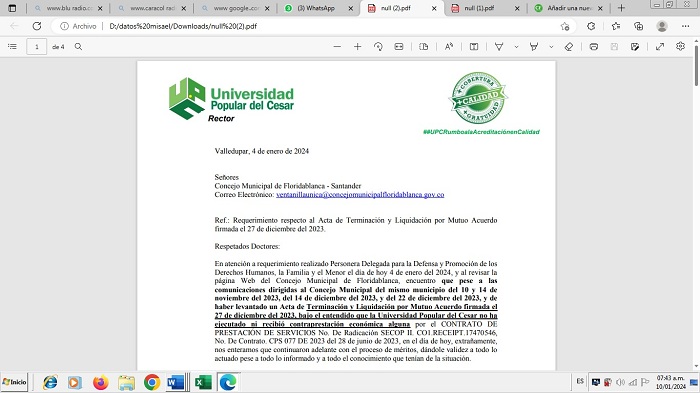The image size is (700, 393).
Task: Open browser Extensions icon
Action: click(591, 26)
